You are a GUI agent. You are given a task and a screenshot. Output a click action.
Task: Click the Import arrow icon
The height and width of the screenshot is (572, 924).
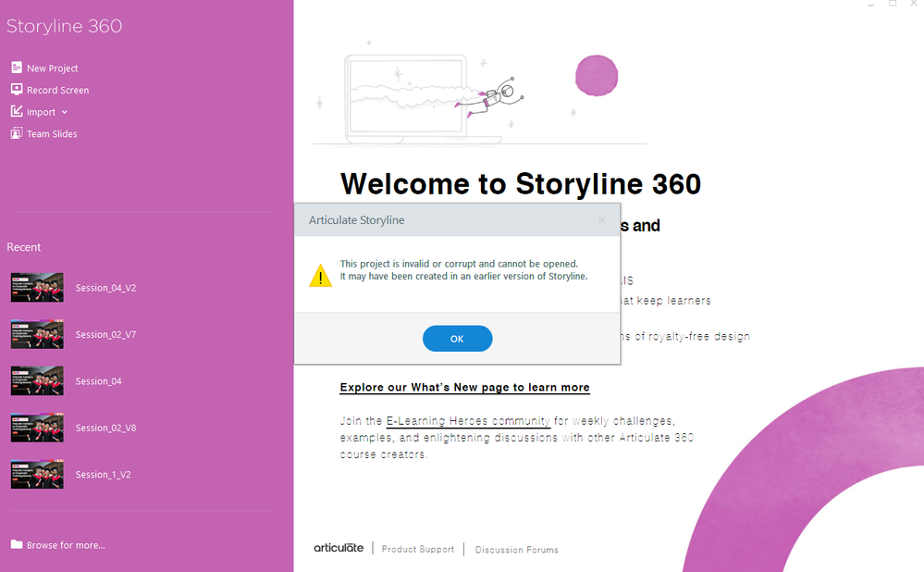17,111
